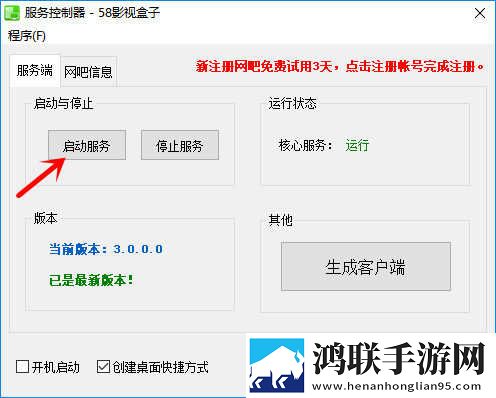Enable the 开机启动 checkbox
This screenshot has height=398, width=496.
(x=23, y=367)
